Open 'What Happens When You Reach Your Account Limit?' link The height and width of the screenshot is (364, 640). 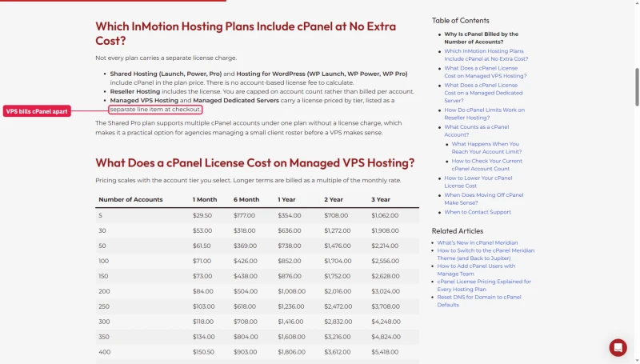coord(486,148)
